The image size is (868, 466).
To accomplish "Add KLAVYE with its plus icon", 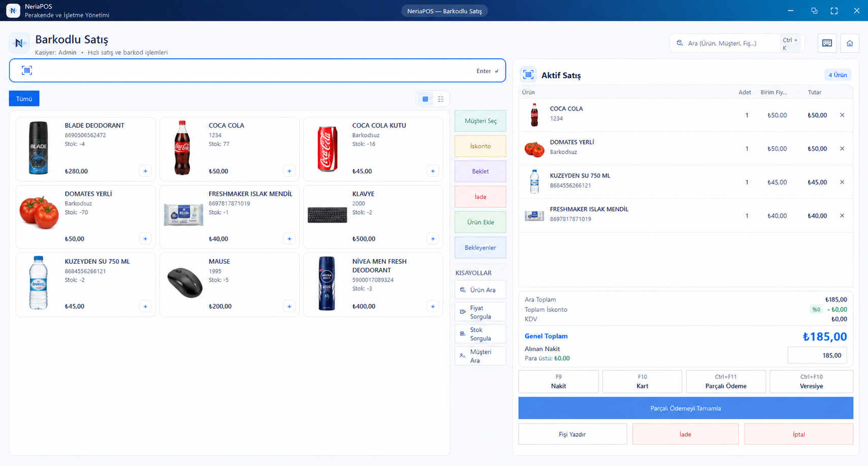I will point(433,239).
